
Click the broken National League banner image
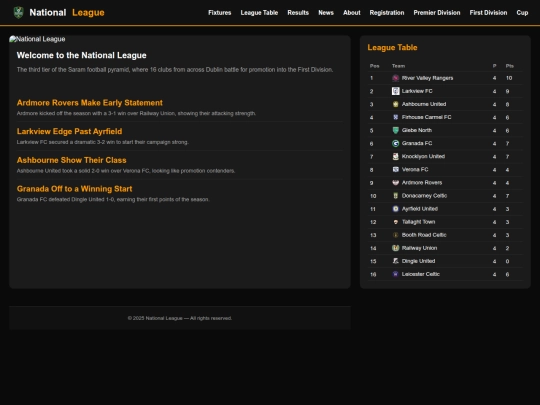tap(37, 39)
